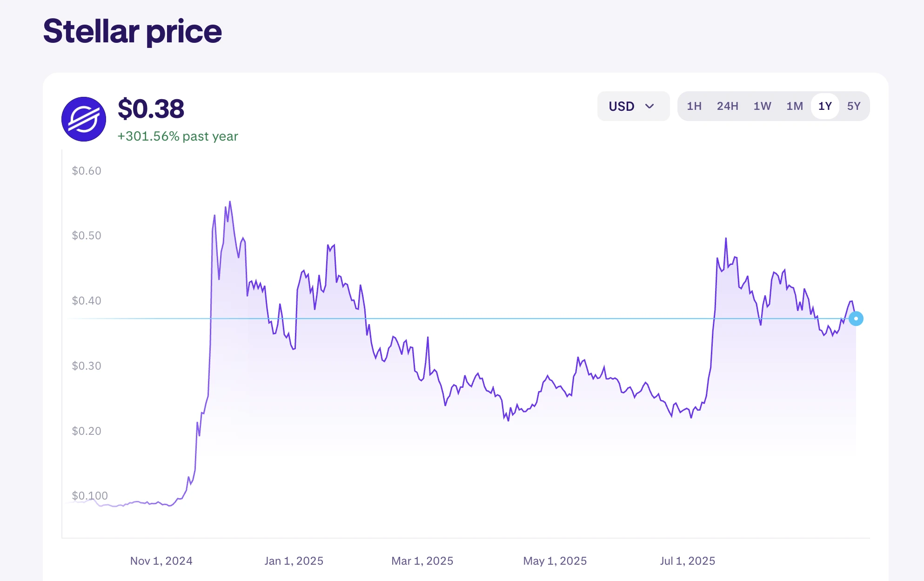Click the Jul 1, 2025 axis label

687,561
